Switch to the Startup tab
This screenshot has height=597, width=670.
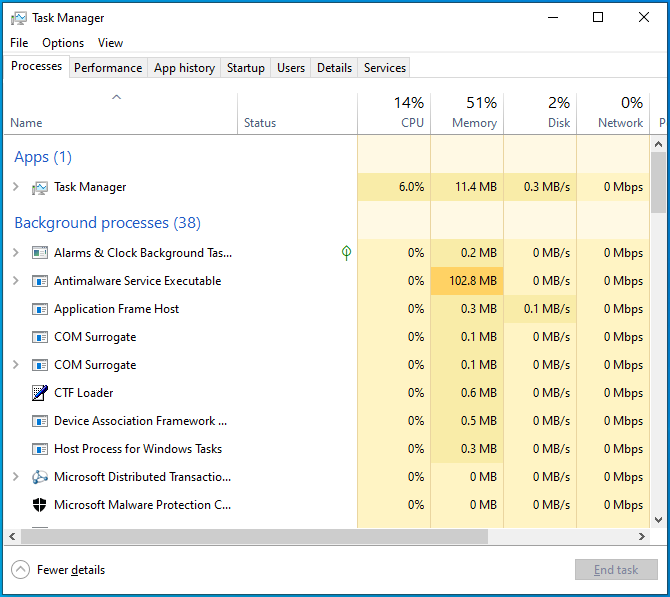click(x=246, y=68)
